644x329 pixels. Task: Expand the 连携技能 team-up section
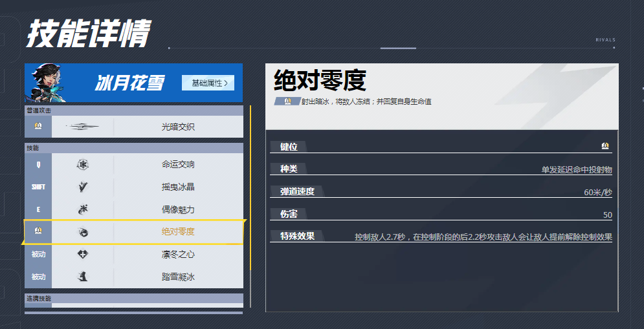click(x=133, y=299)
